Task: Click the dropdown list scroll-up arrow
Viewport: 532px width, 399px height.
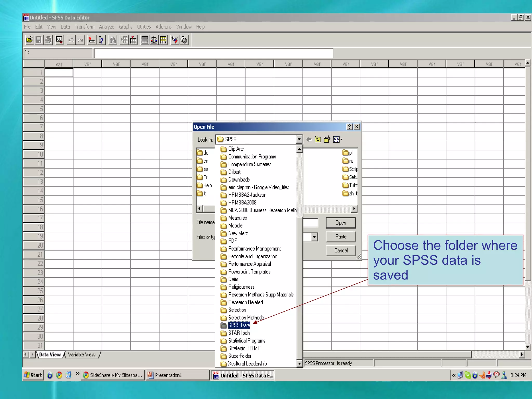Action: point(300,149)
